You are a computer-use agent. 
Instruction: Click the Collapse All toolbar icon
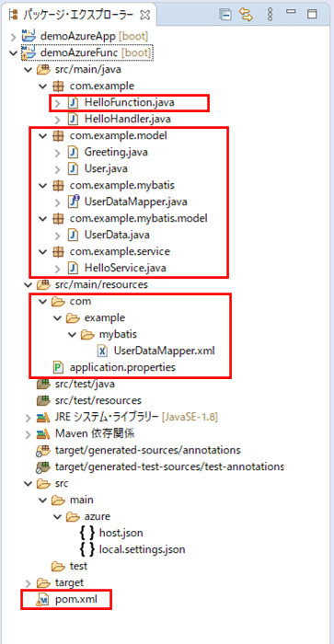tap(225, 15)
